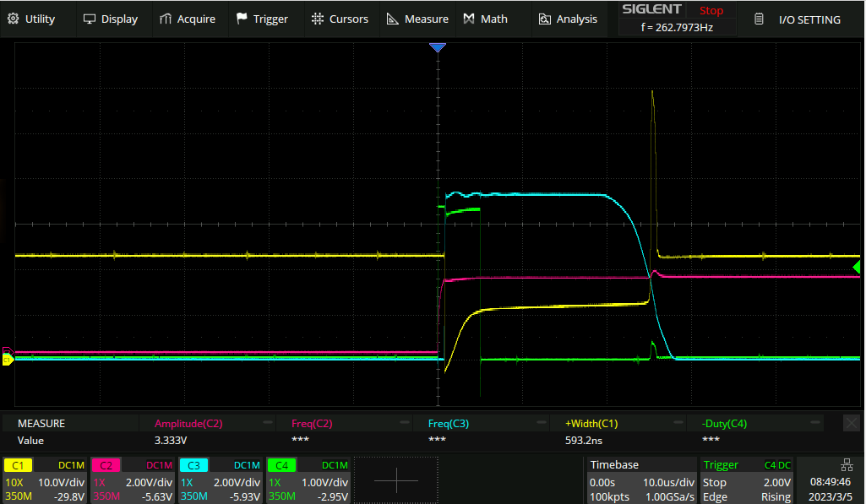This screenshot has width=866, height=504.
Task: Click the network status icon
Action: (x=847, y=464)
